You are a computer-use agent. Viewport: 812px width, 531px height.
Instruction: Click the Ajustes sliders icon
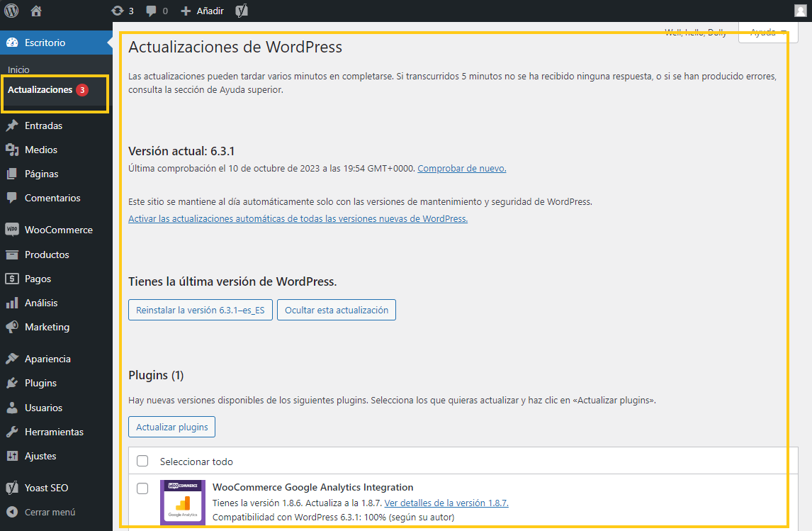(x=12, y=456)
